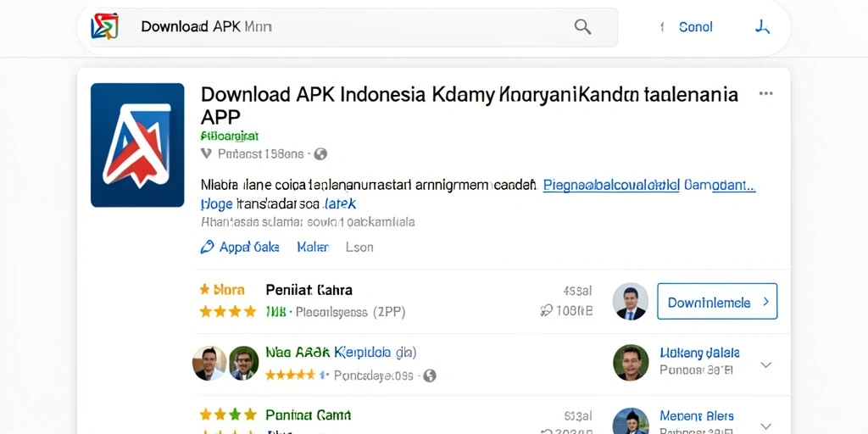Select the "Maker" tab
The height and width of the screenshot is (434, 868).
point(313,247)
